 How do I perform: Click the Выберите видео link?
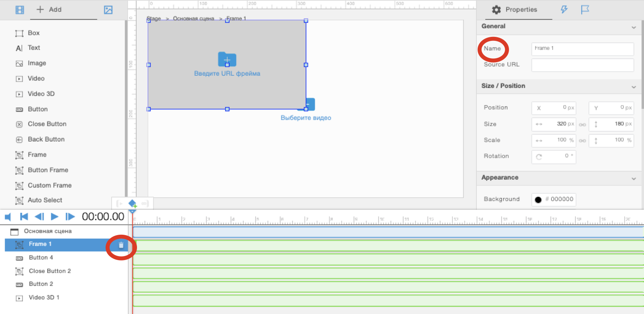pos(306,118)
